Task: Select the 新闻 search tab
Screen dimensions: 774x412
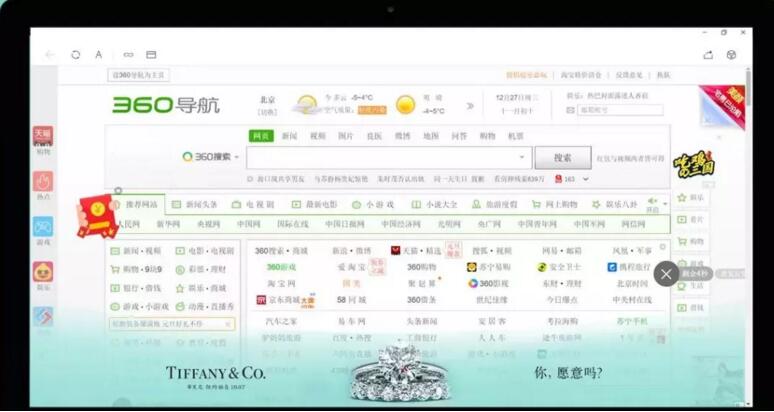Action: click(289, 136)
